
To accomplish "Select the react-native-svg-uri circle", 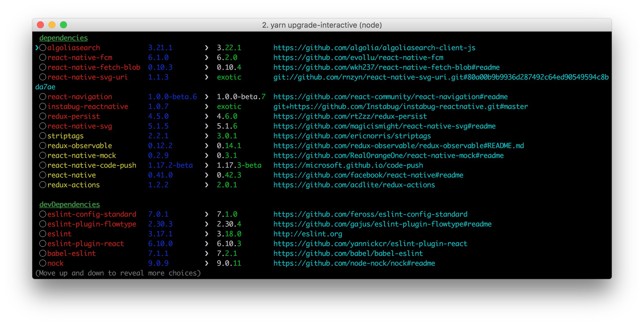I will (x=43, y=77).
